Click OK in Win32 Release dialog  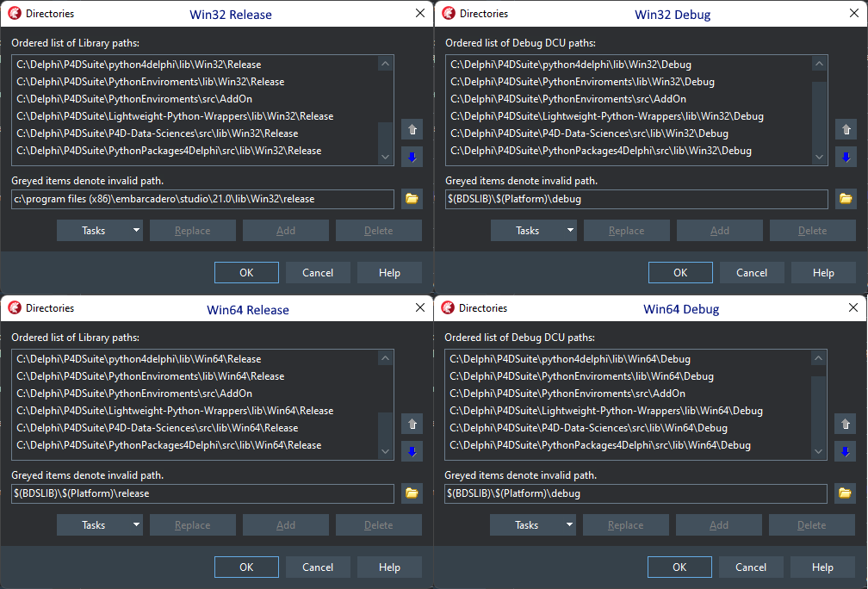click(246, 272)
